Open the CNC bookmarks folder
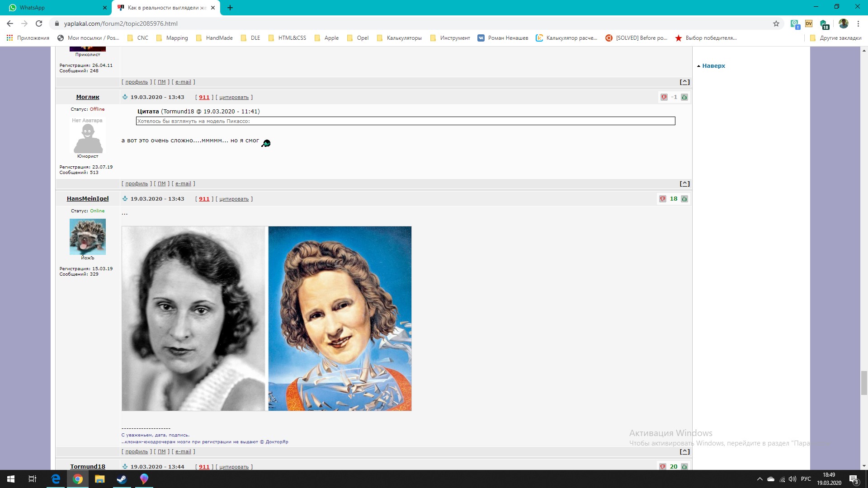 coord(138,38)
